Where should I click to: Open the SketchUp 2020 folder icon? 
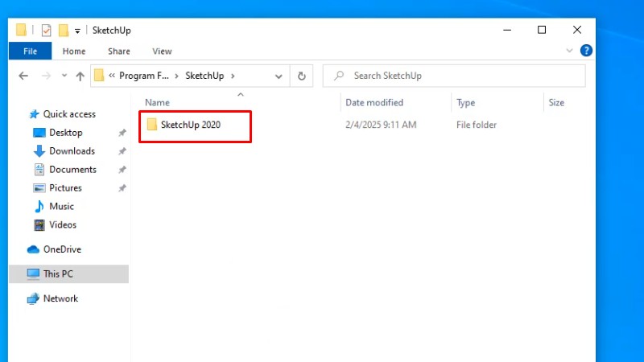click(151, 125)
